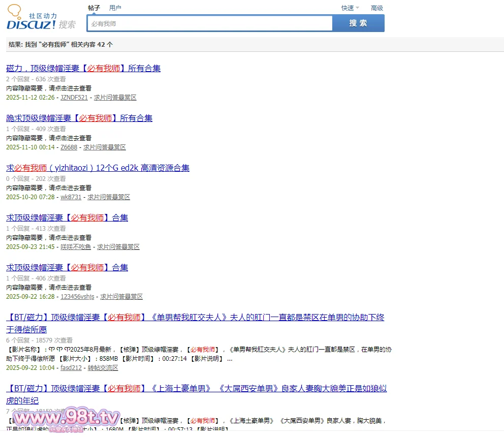This screenshot has height=437, width=504.
Task: Go to user 123456vshjs's profile
Action: [x=77, y=297]
